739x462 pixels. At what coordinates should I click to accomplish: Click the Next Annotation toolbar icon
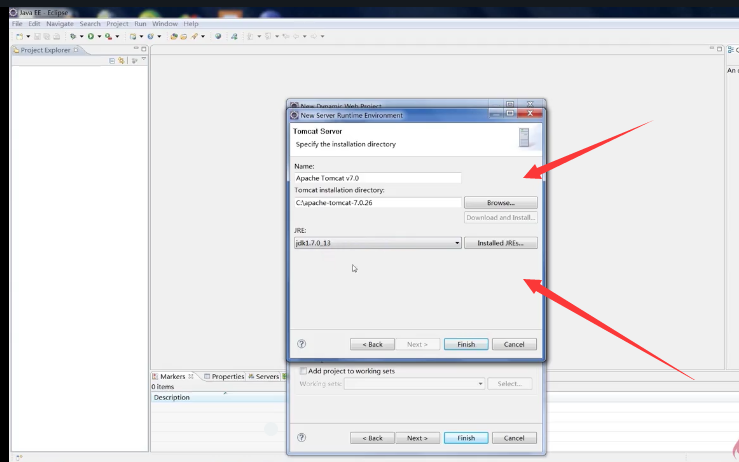(250, 36)
